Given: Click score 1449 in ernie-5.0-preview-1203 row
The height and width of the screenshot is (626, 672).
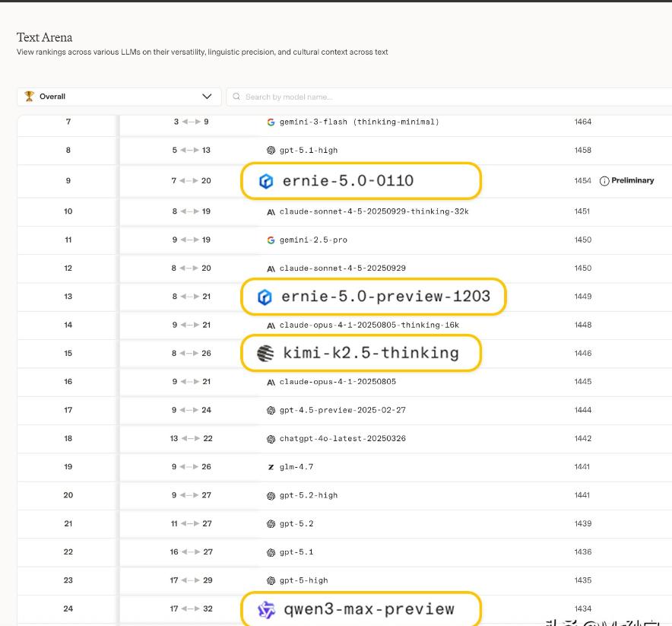Looking at the screenshot, I should [583, 297].
